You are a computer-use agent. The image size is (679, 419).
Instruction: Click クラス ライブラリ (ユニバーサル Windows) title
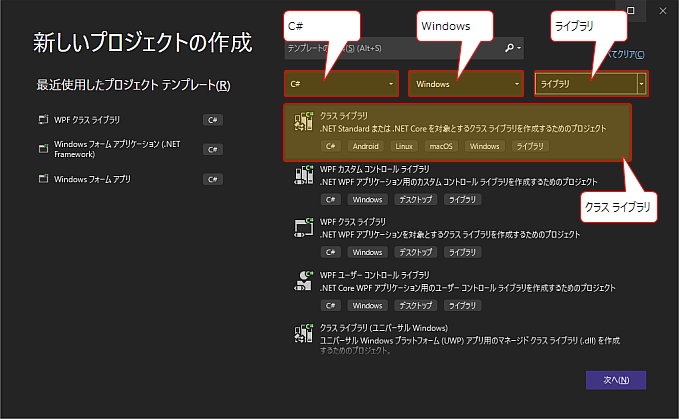pyautogui.click(x=384, y=328)
